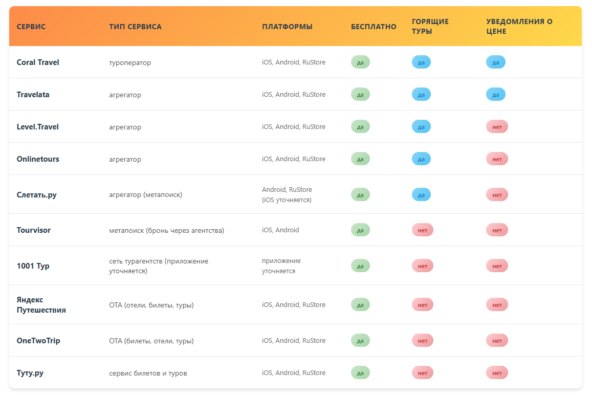This screenshot has width=592, height=396.
Task: Click the 'СЕРВИС' column header
Action: (31, 27)
